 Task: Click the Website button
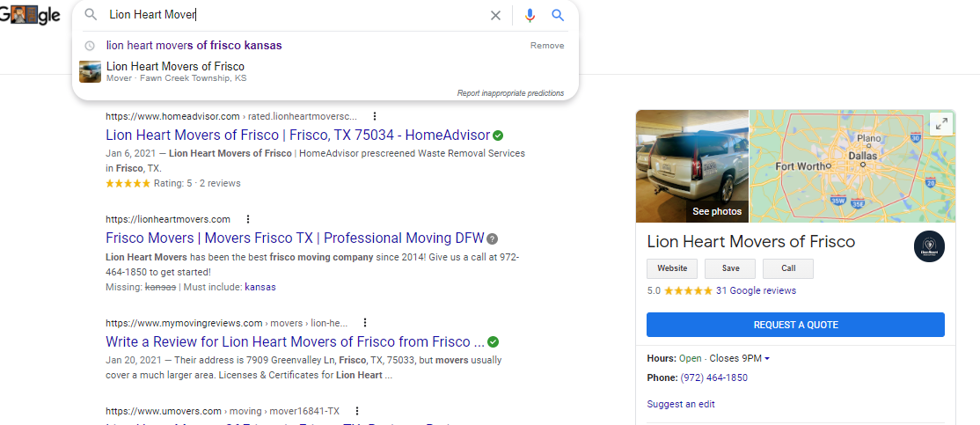pyautogui.click(x=672, y=268)
